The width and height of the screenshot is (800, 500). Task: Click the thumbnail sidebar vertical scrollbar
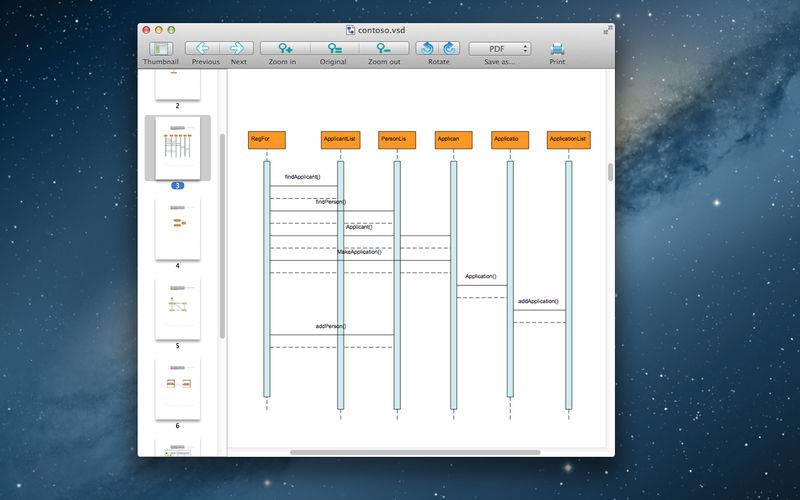[222, 236]
